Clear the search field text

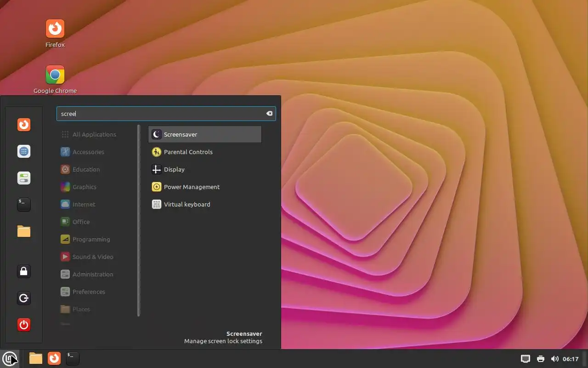coord(270,114)
